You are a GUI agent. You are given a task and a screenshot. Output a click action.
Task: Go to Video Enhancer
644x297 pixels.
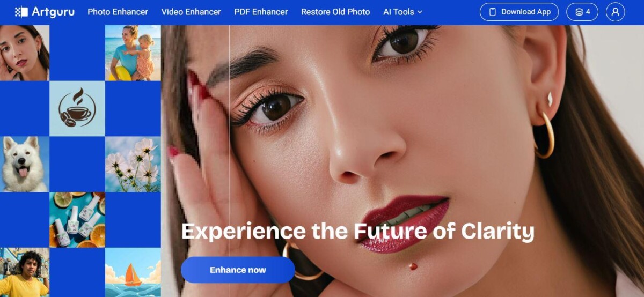(x=191, y=12)
